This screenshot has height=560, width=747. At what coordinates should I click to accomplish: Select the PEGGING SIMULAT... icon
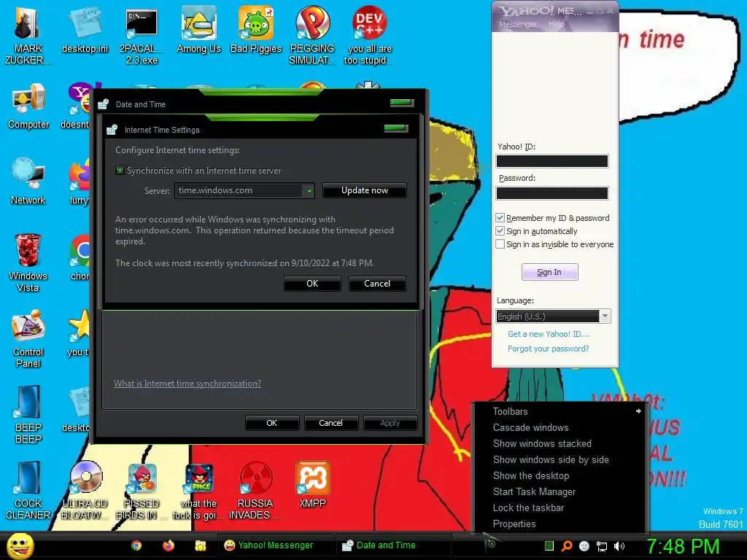312,36
